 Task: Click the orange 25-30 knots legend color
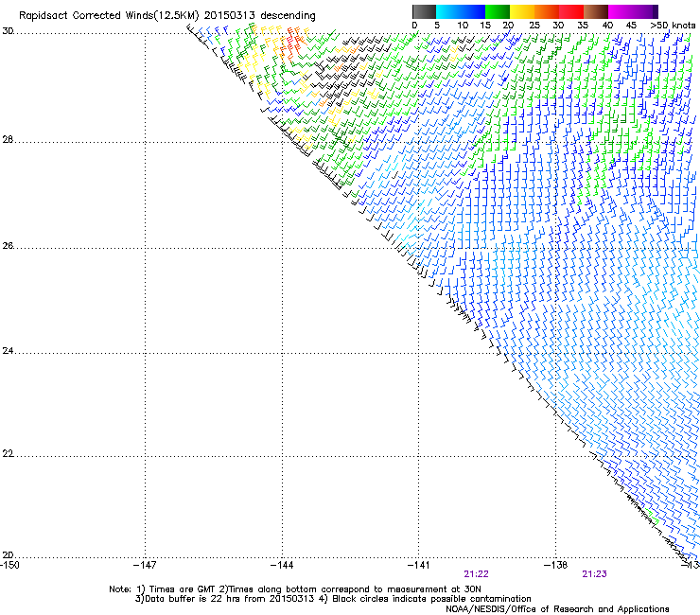coord(547,11)
